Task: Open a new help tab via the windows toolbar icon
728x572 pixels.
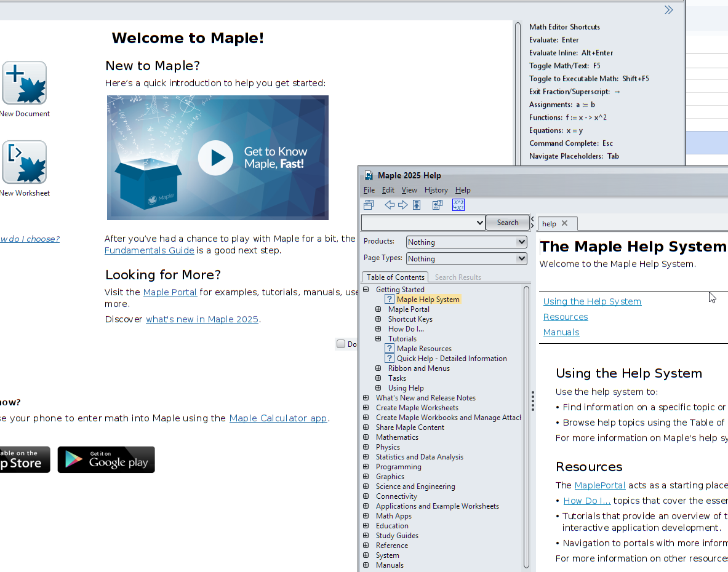Action: point(369,205)
